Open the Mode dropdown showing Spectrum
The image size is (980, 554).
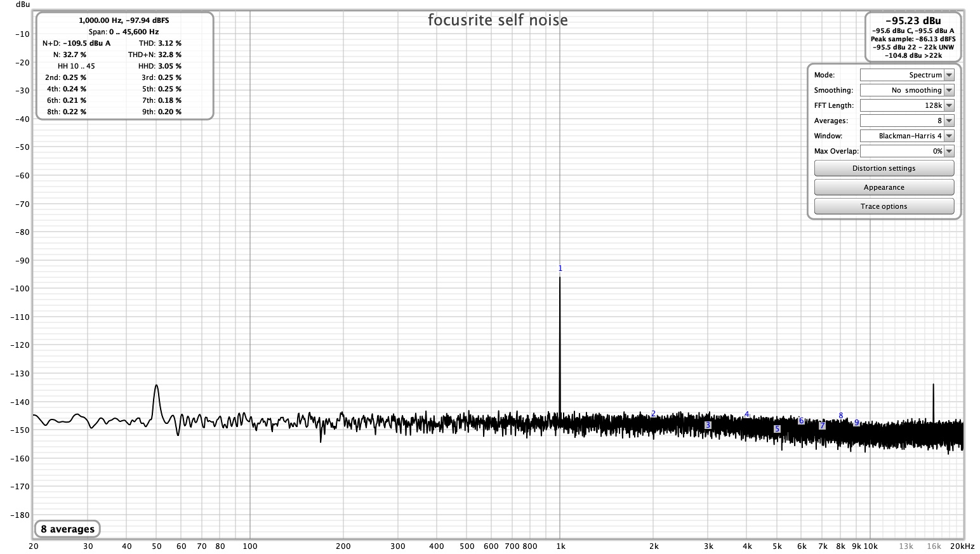click(907, 75)
